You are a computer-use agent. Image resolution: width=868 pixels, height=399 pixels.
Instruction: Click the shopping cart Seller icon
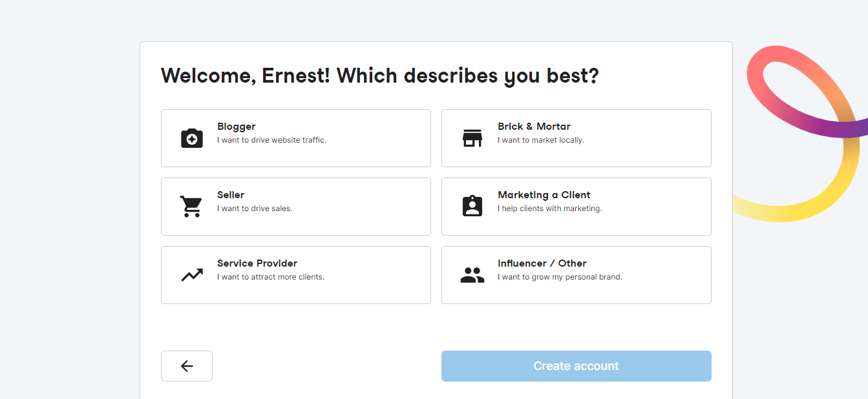tap(191, 207)
